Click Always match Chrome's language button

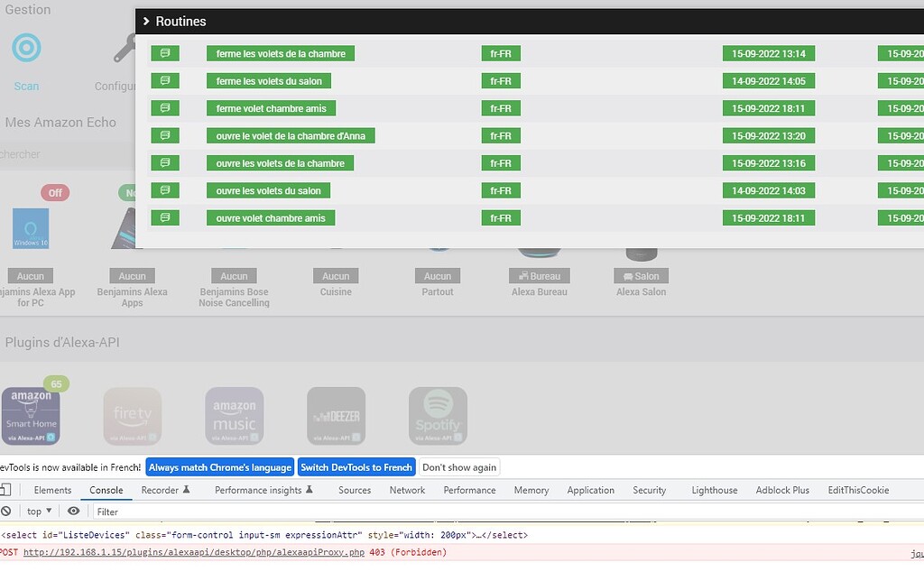tap(220, 467)
